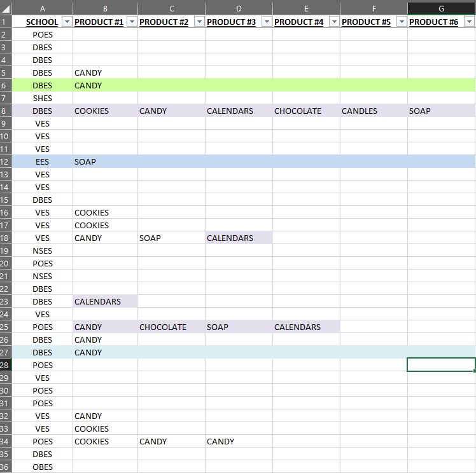Select COOKIES cell in row 16
This screenshot has height=473, width=476.
pyautogui.click(x=105, y=212)
